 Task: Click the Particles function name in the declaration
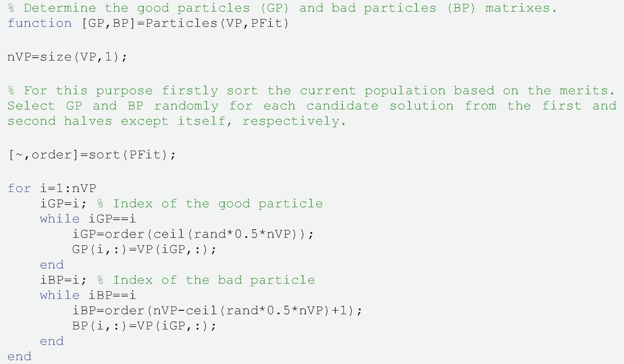182,23
